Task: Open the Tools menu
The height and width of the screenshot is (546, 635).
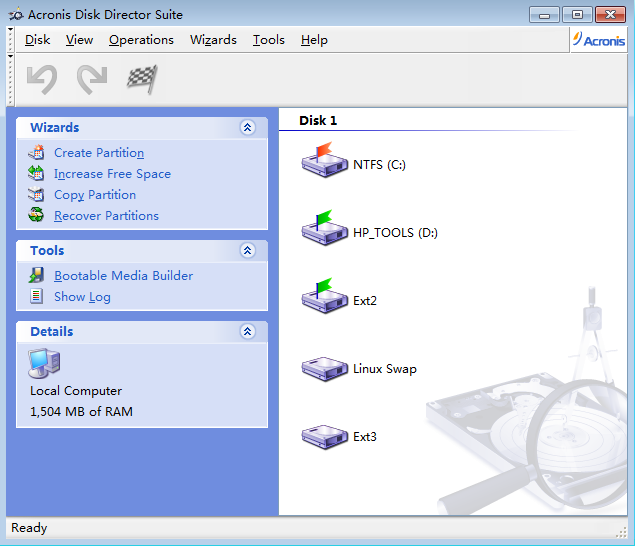Action: tap(268, 40)
